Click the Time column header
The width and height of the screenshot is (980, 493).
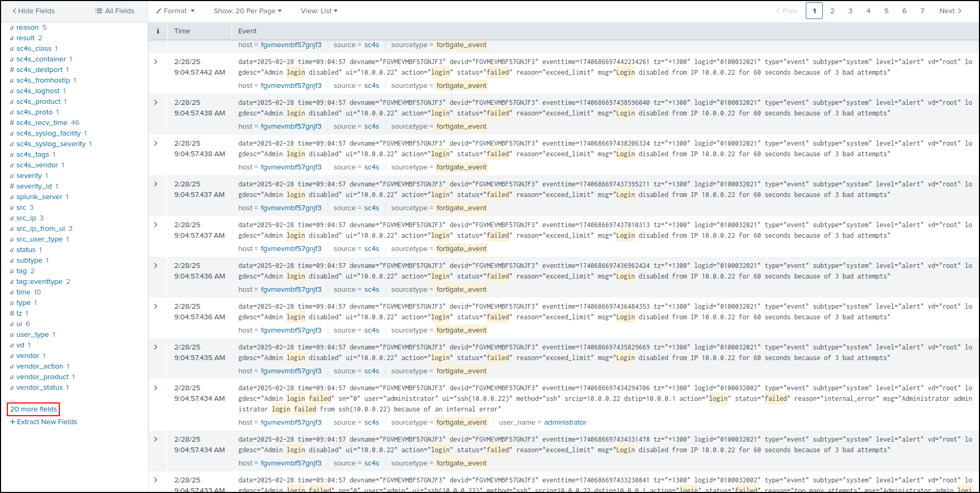[x=182, y=31]
